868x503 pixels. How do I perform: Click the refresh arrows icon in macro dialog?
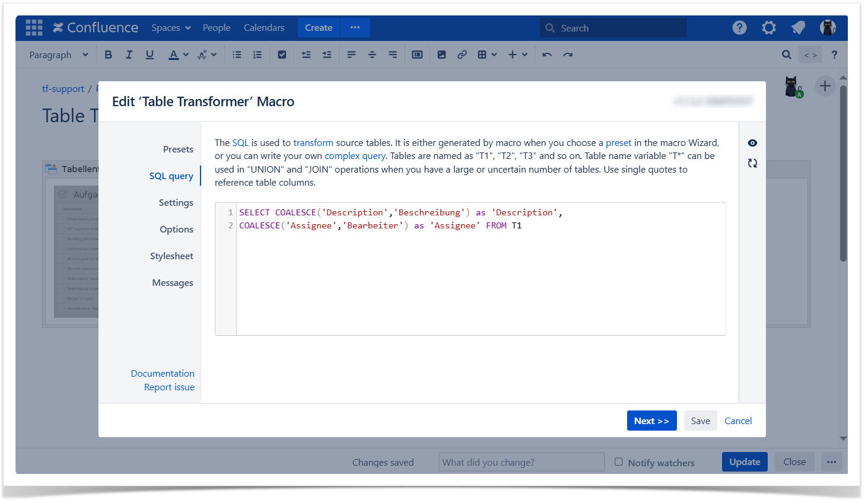click(752, 163)
